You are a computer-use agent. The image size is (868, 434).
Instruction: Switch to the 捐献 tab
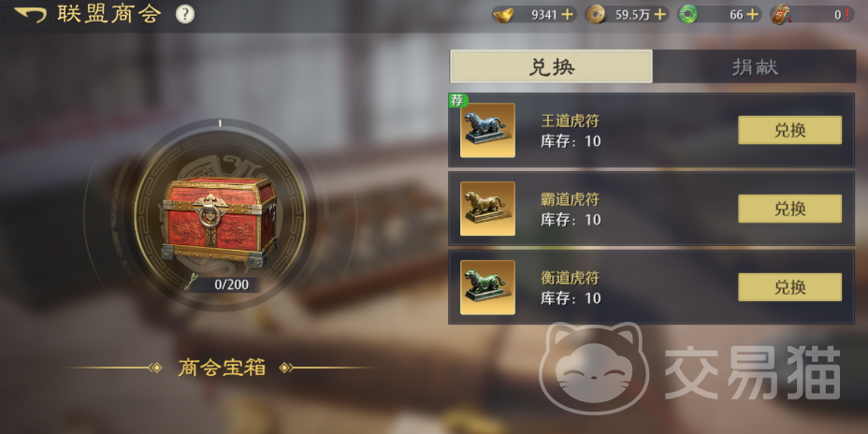click(x=755, y=66)
